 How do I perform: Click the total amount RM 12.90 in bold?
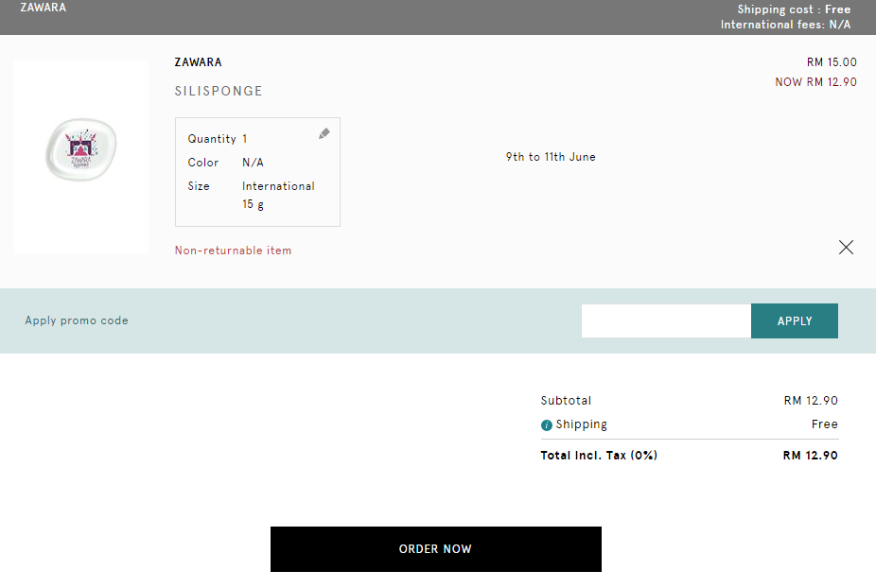tap(810, 455)
